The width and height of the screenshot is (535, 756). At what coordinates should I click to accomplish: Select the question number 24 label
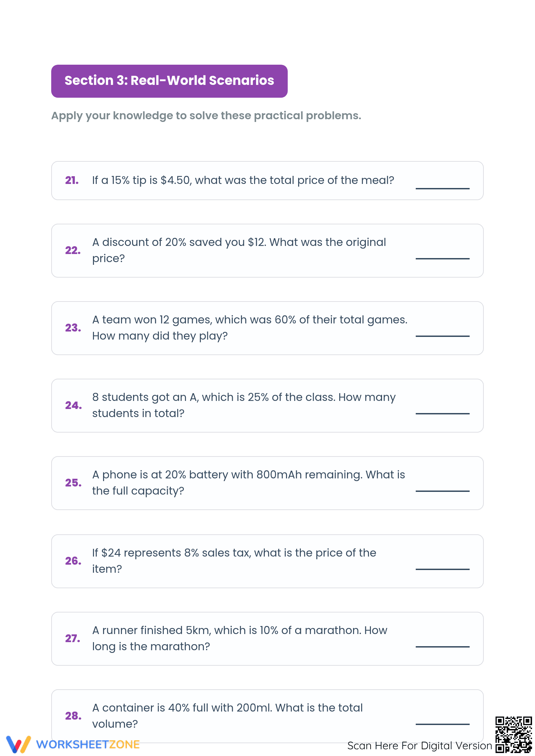73,405
